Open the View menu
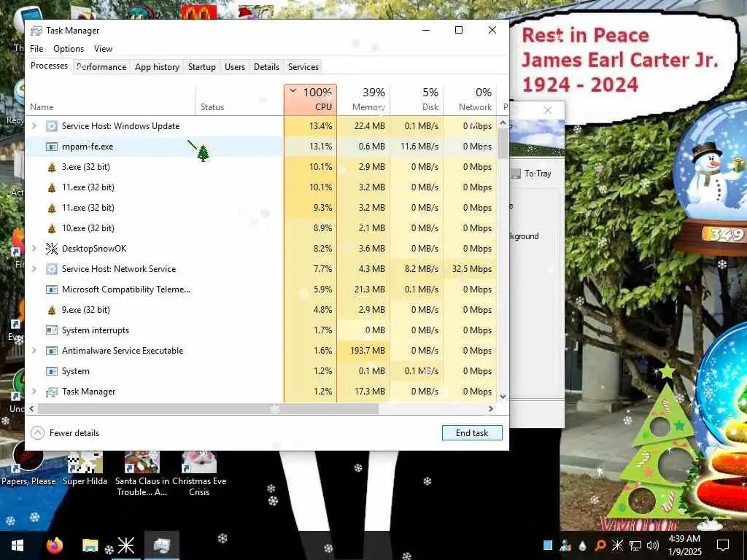747x560 pixels. pos(103,49)
